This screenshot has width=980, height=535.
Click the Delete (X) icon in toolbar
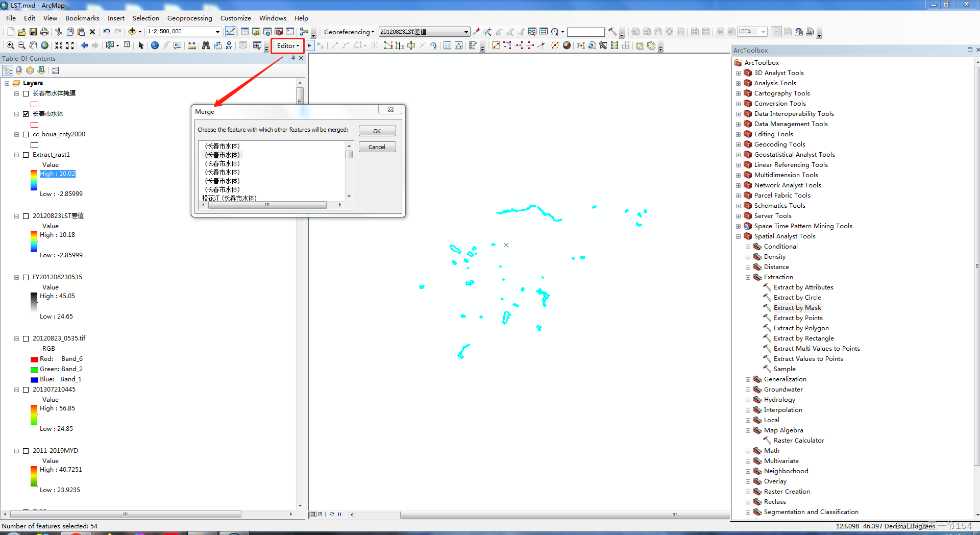pyautogui.click(x=92, y=32)
